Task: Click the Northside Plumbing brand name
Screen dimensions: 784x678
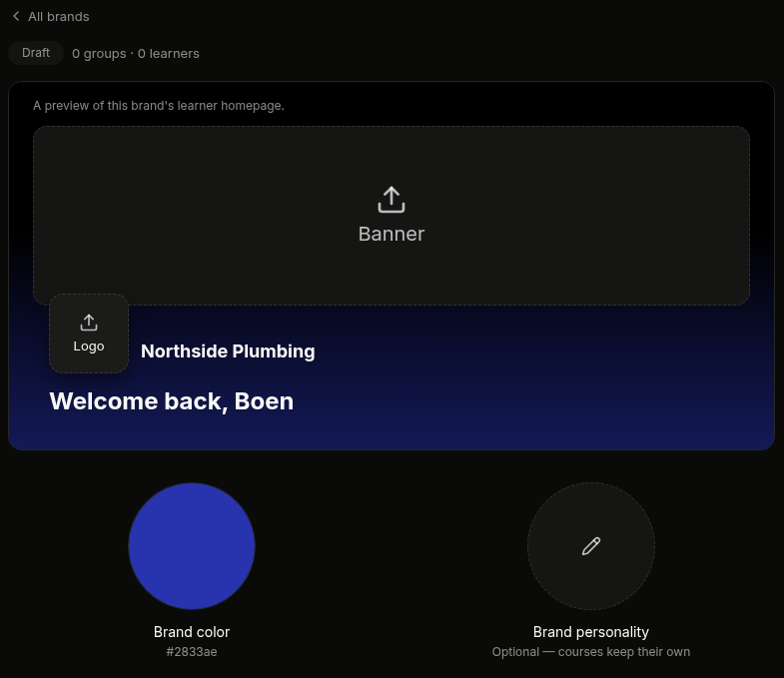Action: pyautogui.click(x=228, y=351)
